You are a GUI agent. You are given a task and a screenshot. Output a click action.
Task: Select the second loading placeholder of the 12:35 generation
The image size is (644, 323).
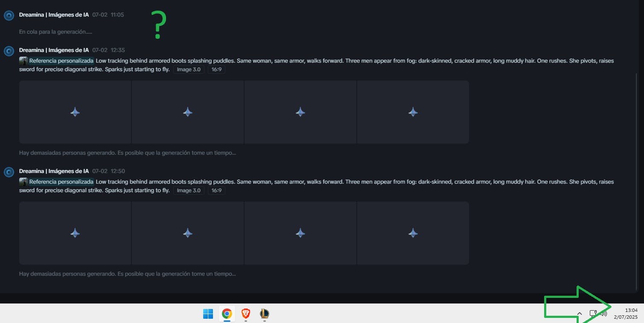tap(188, 112)
